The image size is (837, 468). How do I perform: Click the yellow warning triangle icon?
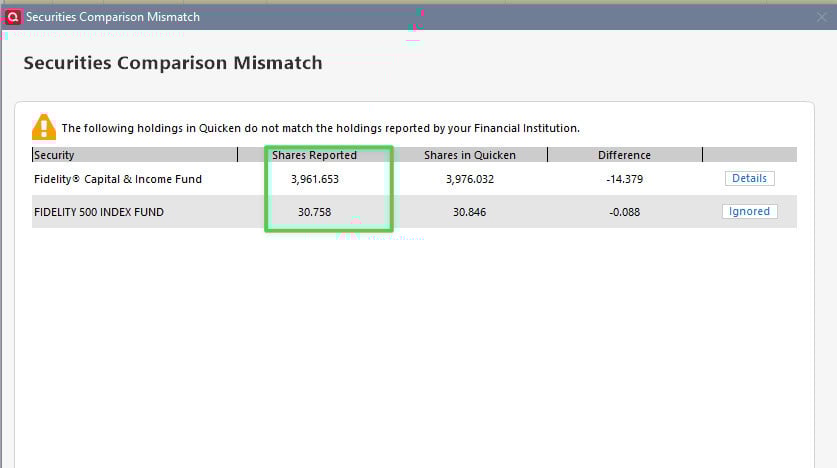click(x=44, y=127)
